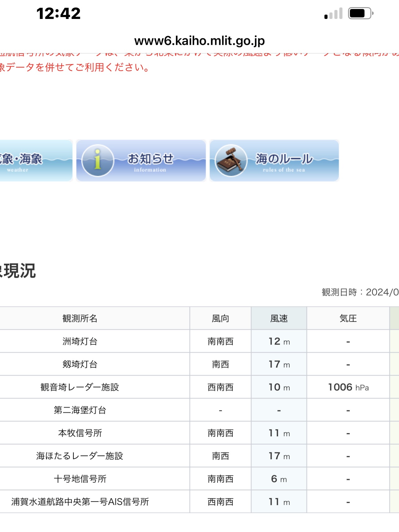Click the gavel and book icon

click(x=231, y=161)
